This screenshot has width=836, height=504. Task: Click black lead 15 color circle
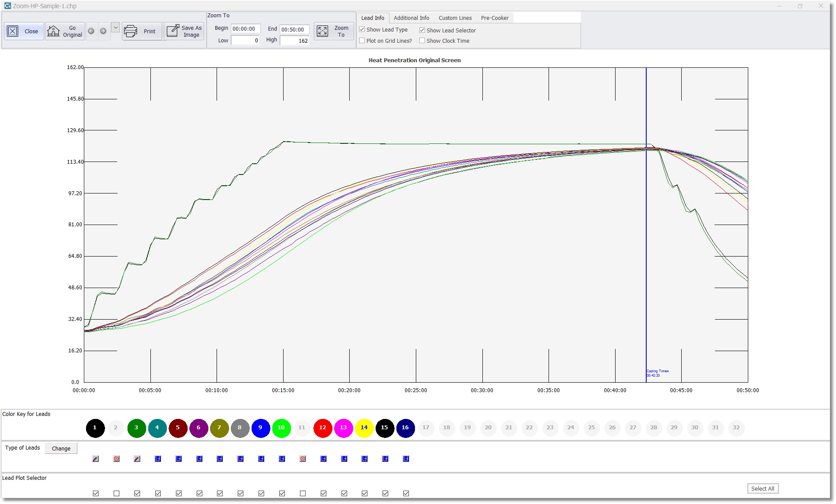click(x=385, y=428)
